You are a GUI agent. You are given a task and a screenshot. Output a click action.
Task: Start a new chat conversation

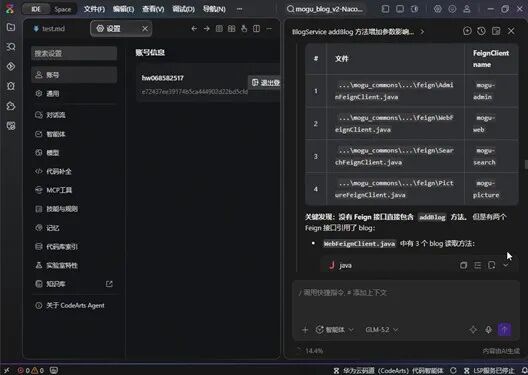(467, 31)
